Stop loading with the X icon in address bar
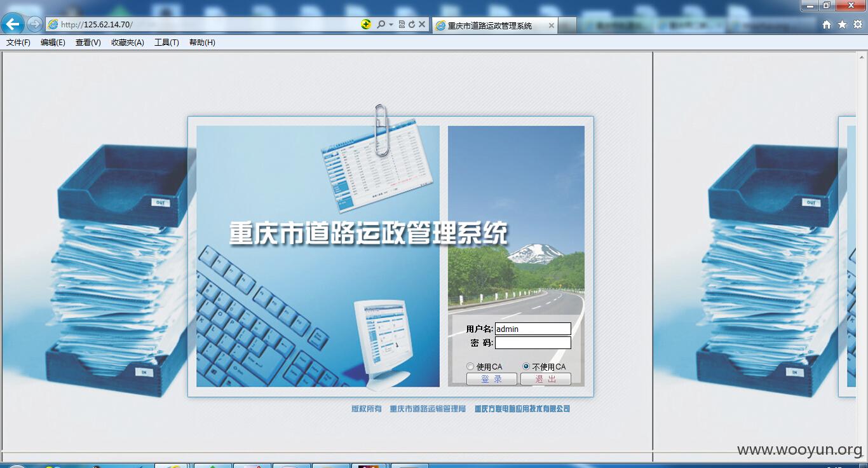The height and width of the screenshot is (468, 868). tap(422, 24)
